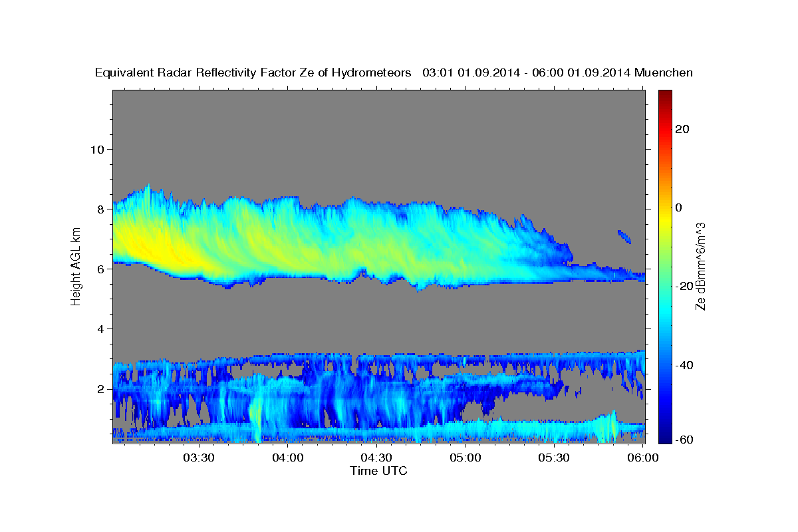This screenshot has height=532, width=798.
Task: Click the date range text '03:01 01.09.2014 - 06:00 01.09.2014 Muenchen'
Action: (557, 72)
